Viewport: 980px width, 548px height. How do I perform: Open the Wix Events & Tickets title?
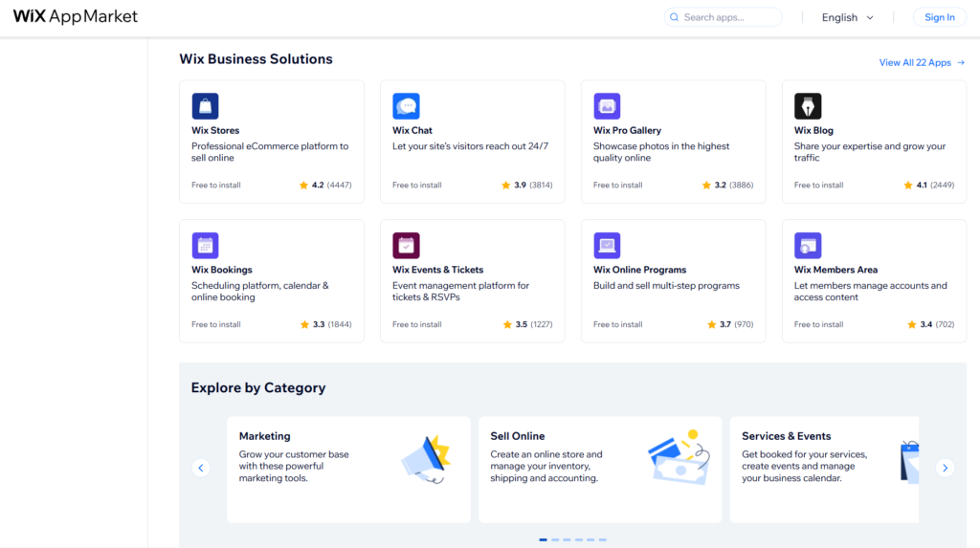(x=437, y=270)
